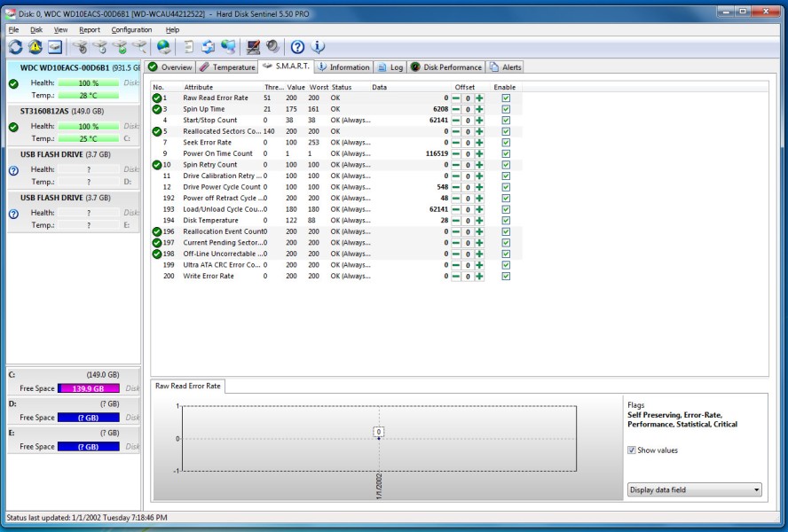Uncheck Enable for Raw Read Error Rate
Screen dimensions: 788x532
point(506,98)
